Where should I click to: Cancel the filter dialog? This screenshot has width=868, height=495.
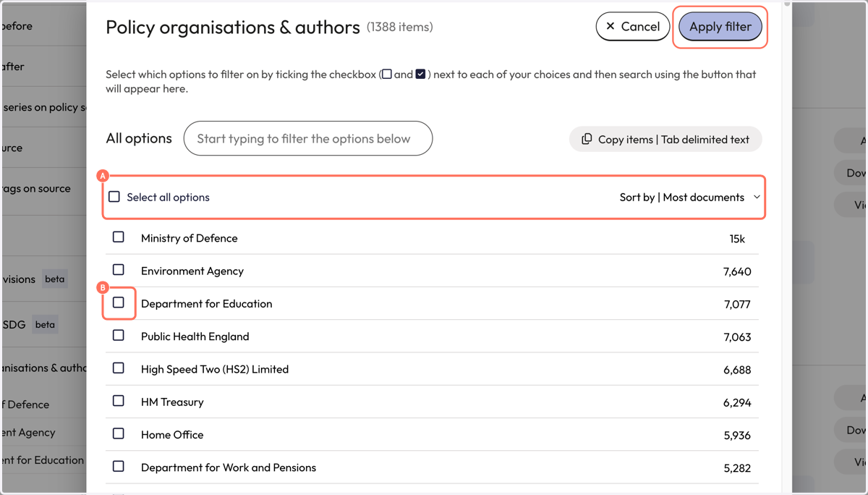(633, 27)
